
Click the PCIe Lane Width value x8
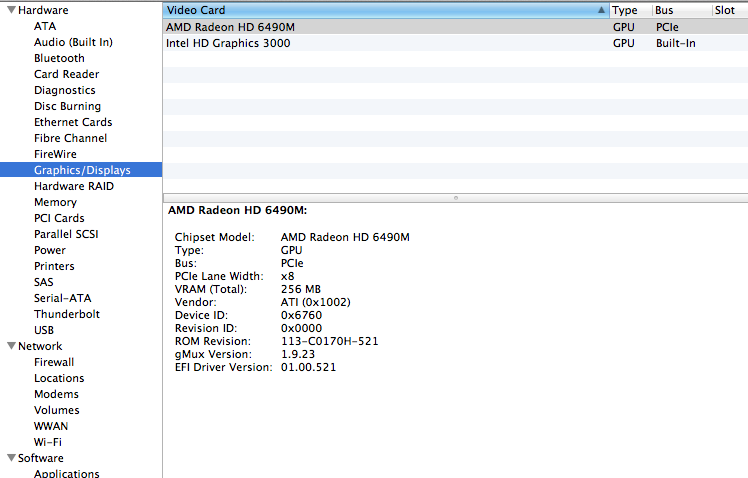point(288,276)
